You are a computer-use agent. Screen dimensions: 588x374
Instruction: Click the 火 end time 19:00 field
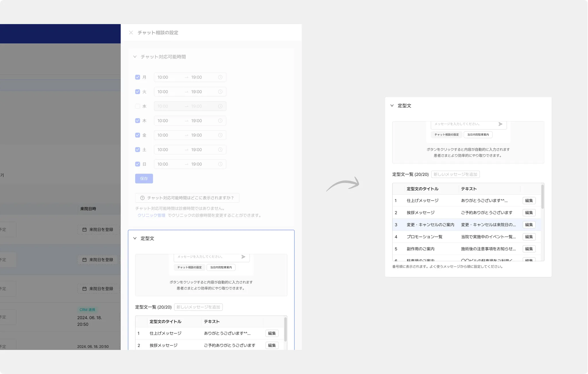[x=197, y=92]
